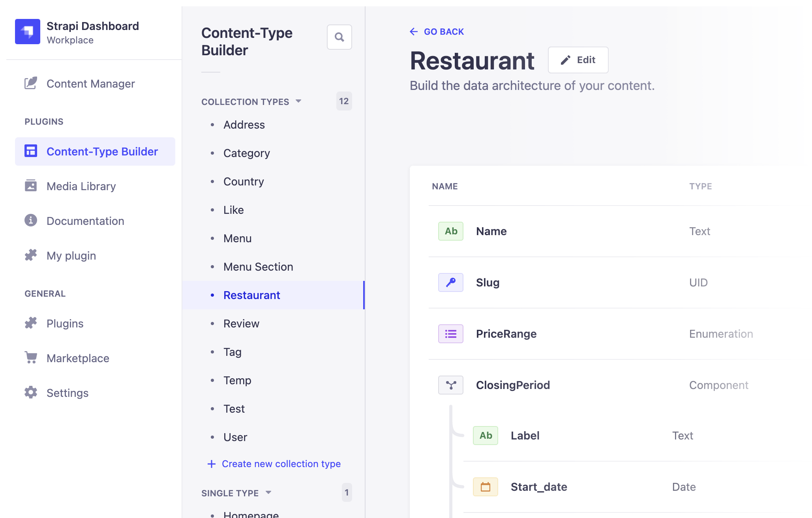Select Like collection type
The width and height of the screenshot is (812, 518).
pos(273,210)
